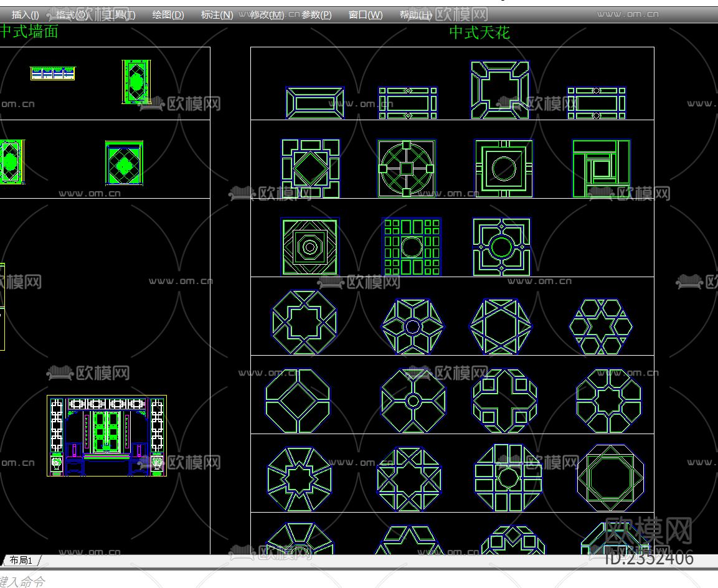The image size is (718, 588).
Task: Open the 参数(P) menu
Action: pos(316,15)
